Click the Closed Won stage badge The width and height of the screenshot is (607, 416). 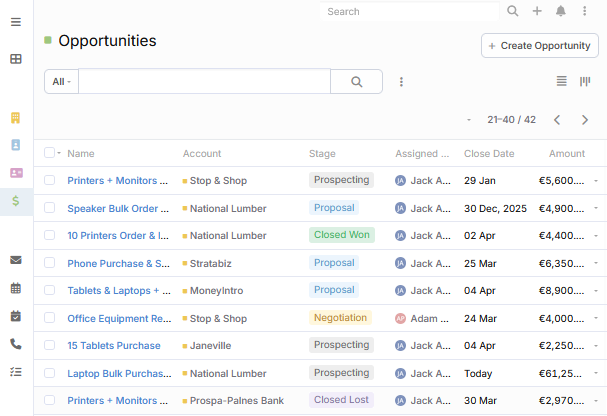342,235
